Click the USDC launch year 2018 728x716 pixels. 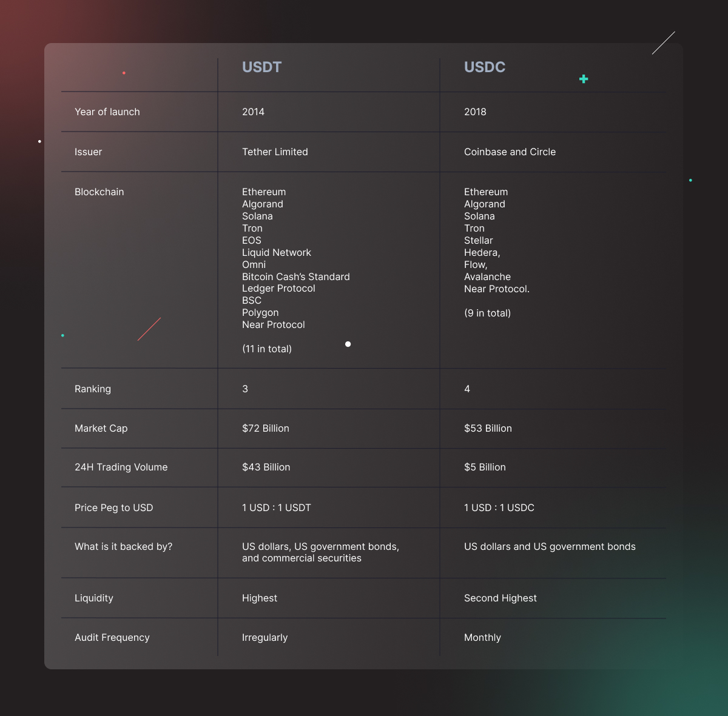(475, 112)
